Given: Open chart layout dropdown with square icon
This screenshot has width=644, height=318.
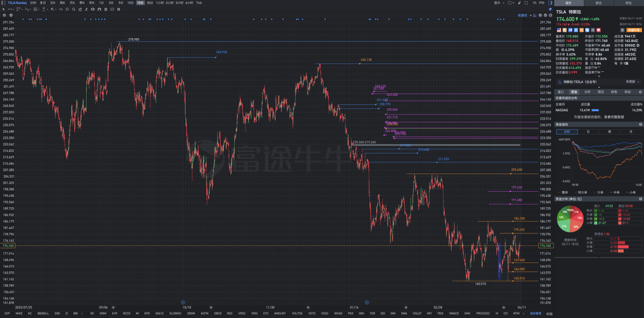Looking at the screenshot, I should pyautogui.click(x=511, y=3).
